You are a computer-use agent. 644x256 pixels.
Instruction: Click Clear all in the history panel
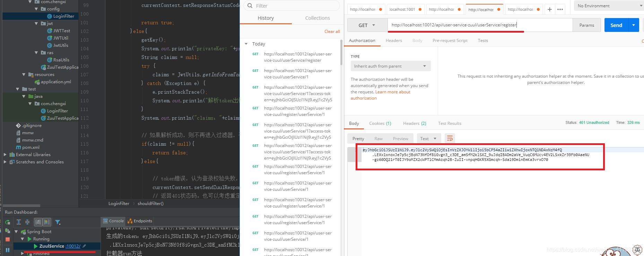(332, 32)
